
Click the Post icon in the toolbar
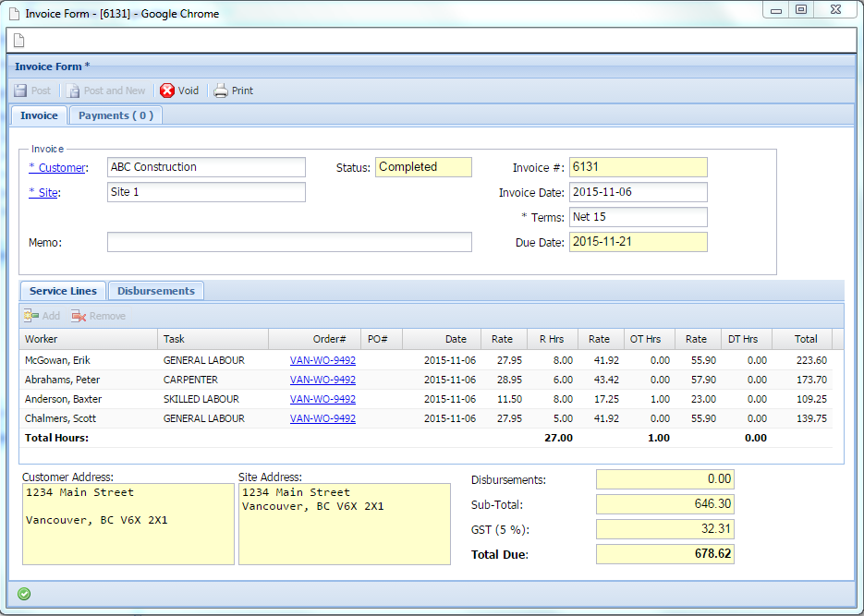click(32, 90)
